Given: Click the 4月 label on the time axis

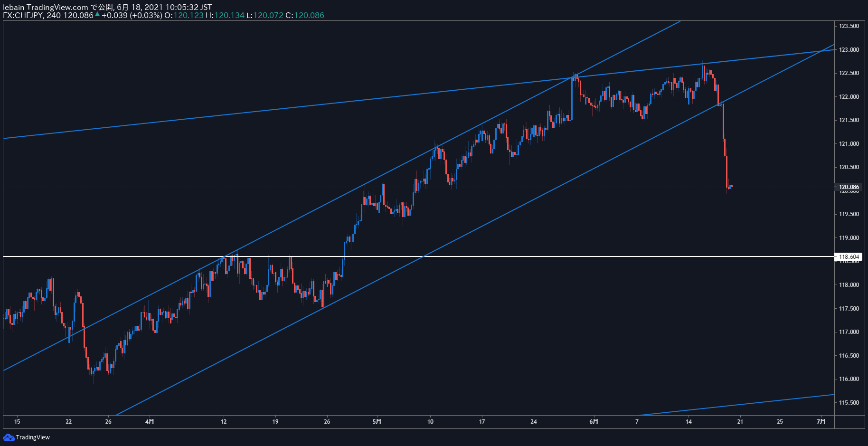Looking at the screenshot, I should (x=150, y=422).
